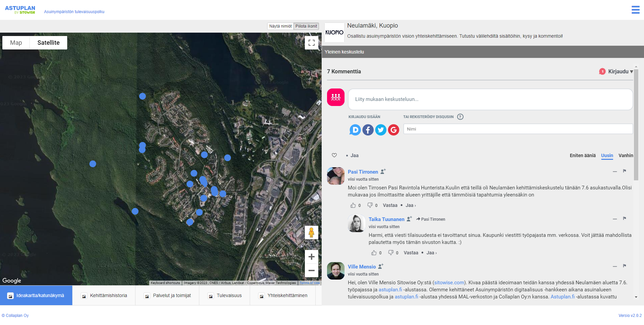Viewport: 644px width, 325px height.
Task: Flag Pasi Tirronen's comment
Action: [x=625, y=171]
